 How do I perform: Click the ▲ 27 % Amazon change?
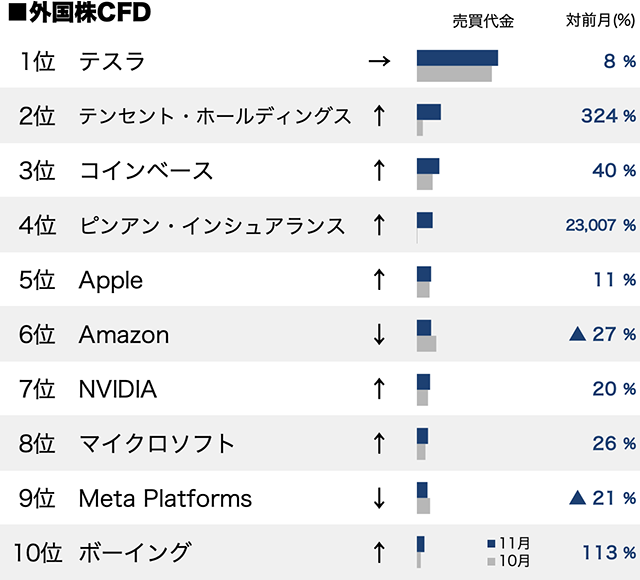(602, 334)
